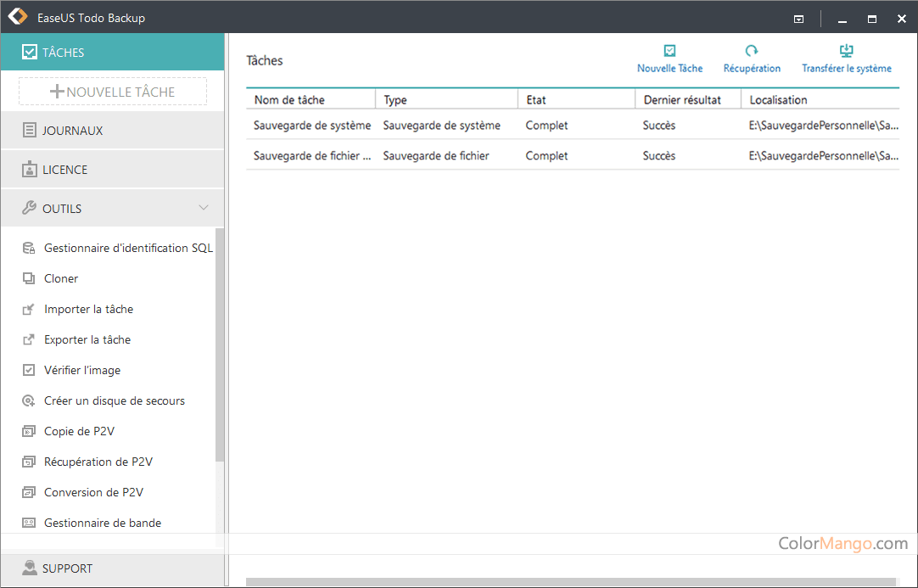
Task: Open Vérifier l'image label
Action: pyautogui.click(x=82, y=370)
